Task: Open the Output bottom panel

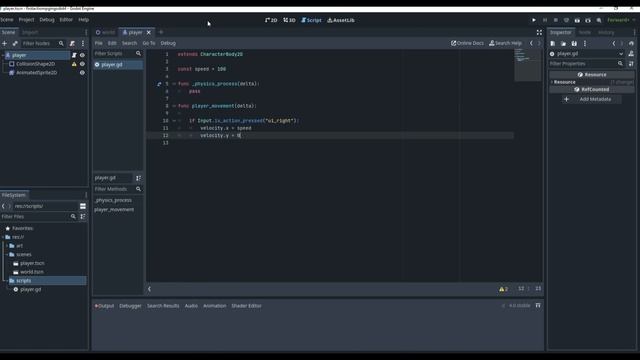Action: 104,306
